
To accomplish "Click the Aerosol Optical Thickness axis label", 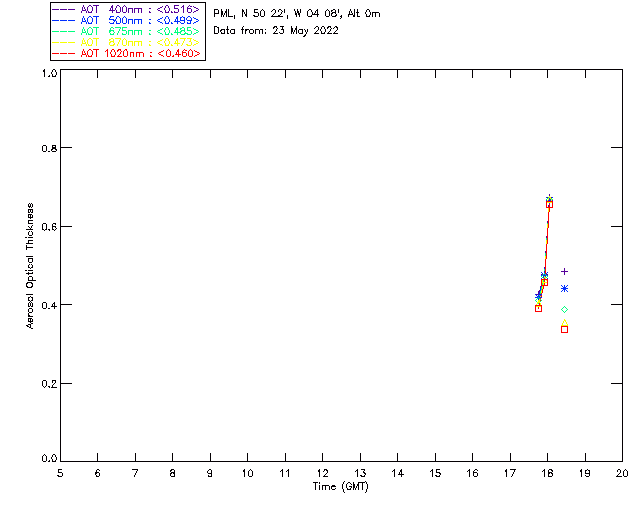I will pyautogui.click(x=30, y=266).
